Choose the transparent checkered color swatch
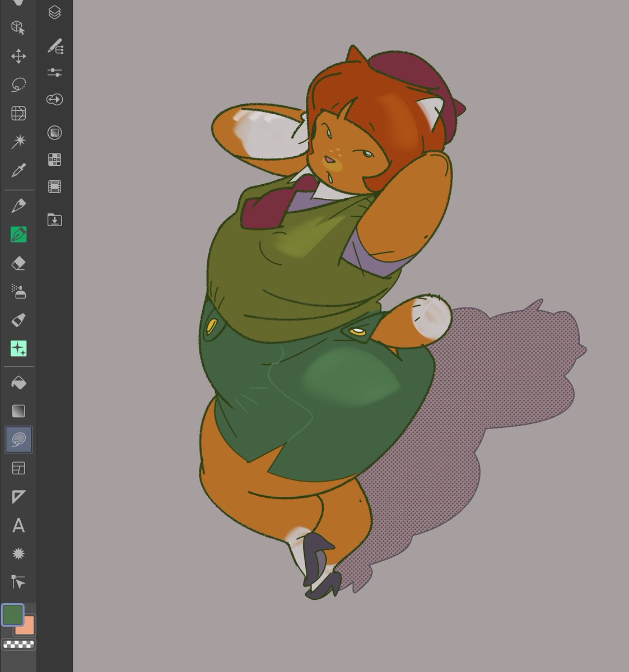The image size is (629, 672). (18, 644)
